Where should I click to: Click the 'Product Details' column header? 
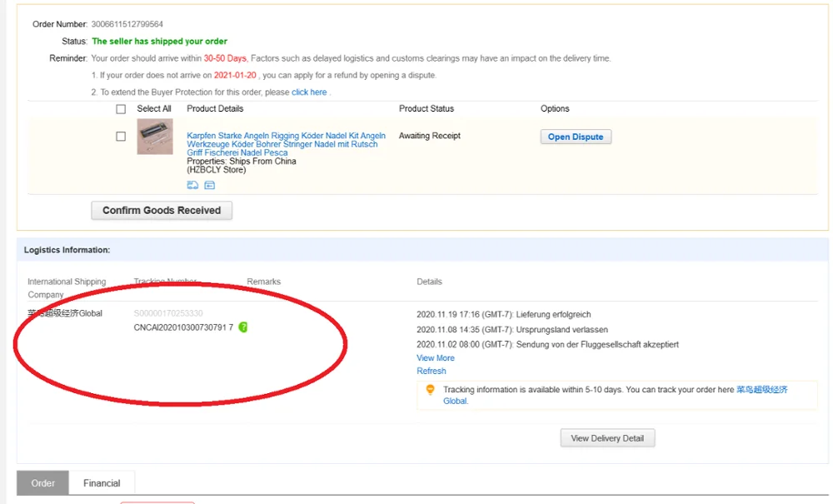point(215,108)
